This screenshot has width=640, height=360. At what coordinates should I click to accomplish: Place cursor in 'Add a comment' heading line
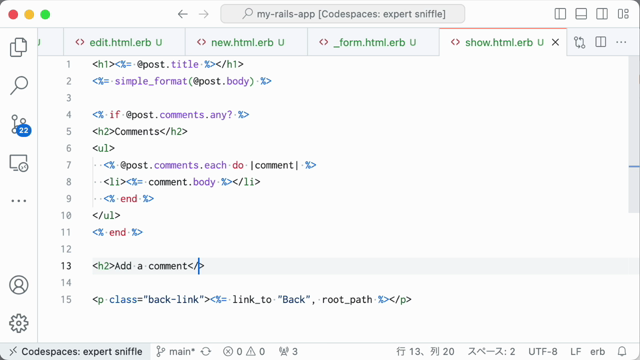[148, 266]
